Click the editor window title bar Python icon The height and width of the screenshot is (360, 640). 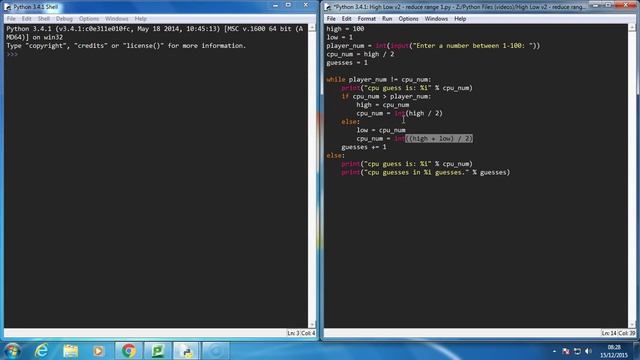pos(327,7)
